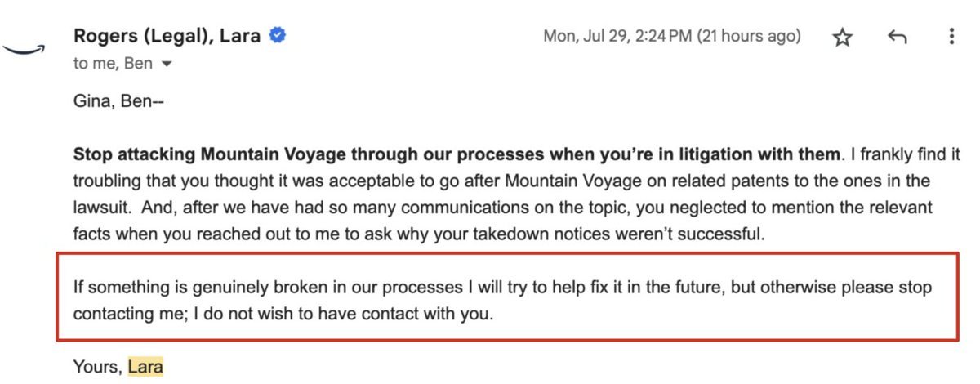Expand recipient details arrow beside Ben
Screen dimensions: 980x384
coord(167,64)
